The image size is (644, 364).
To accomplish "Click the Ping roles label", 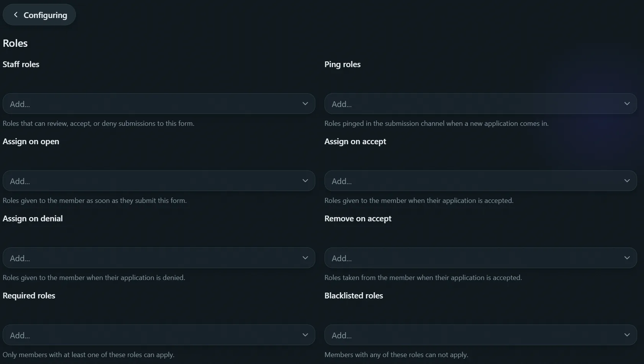I will pyautogui.click(x=342, y=64).
